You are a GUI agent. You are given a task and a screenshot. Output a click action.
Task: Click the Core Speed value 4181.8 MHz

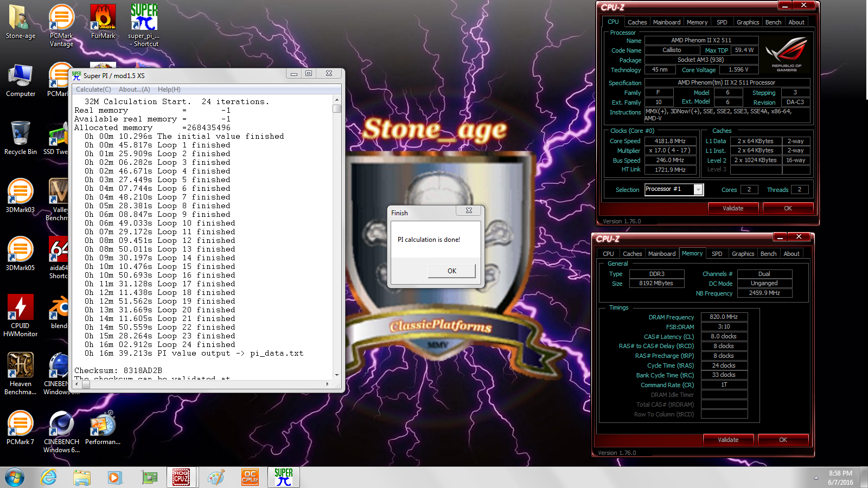(x=670, y=141)
